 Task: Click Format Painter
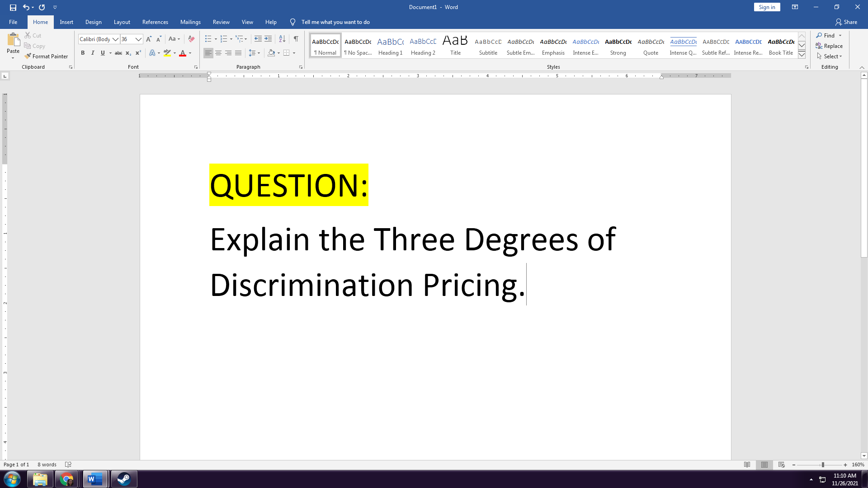pyautogui.click(x=46, y=56)
